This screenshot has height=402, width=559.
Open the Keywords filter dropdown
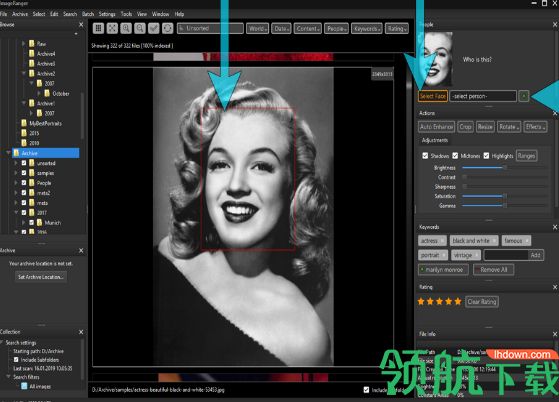[x=366, y=29]
